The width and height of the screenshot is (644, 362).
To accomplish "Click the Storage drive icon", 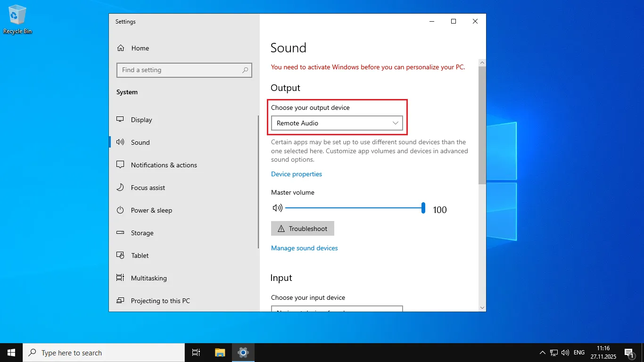I will coord(121,233).
